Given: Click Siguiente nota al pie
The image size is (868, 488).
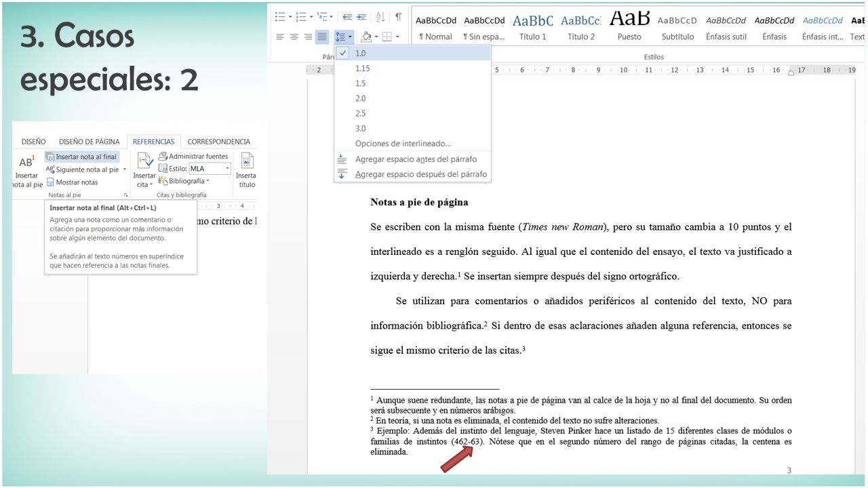Looking at the screenshot, I should [x=83, y=169].
